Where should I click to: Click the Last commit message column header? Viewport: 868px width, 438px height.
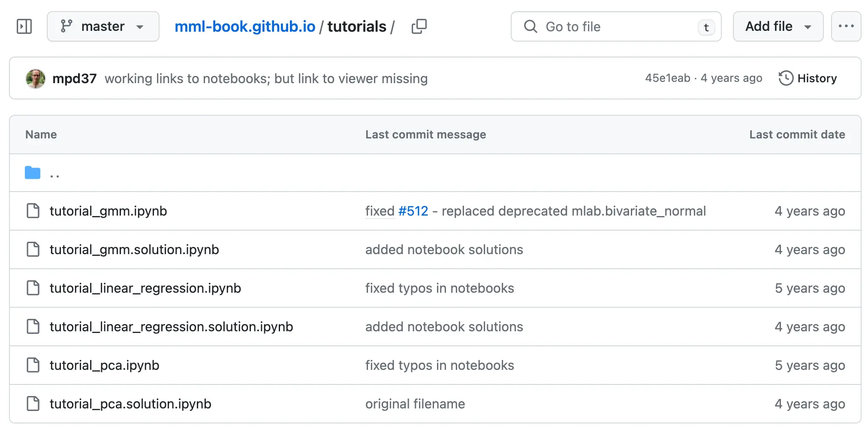[x=425, y=135]
